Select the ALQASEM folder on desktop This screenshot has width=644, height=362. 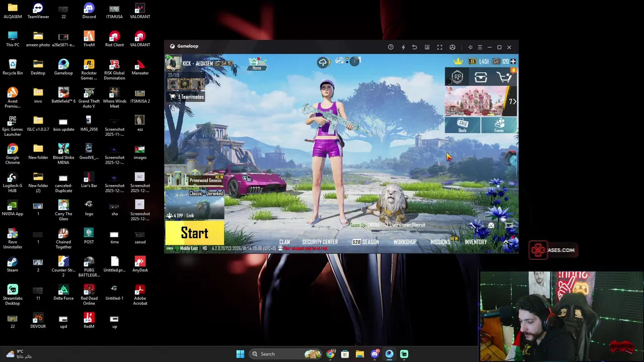click(13, 11)
